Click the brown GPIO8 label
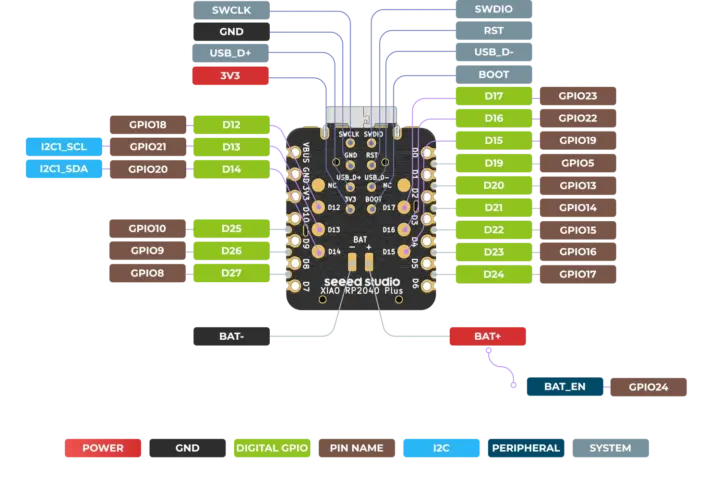 [147, 273]
